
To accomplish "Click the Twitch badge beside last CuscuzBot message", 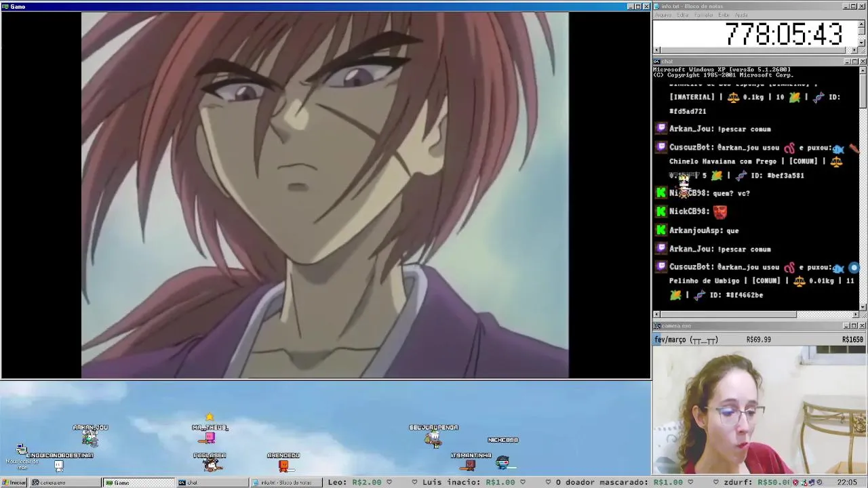I will (x=661, y=267).
